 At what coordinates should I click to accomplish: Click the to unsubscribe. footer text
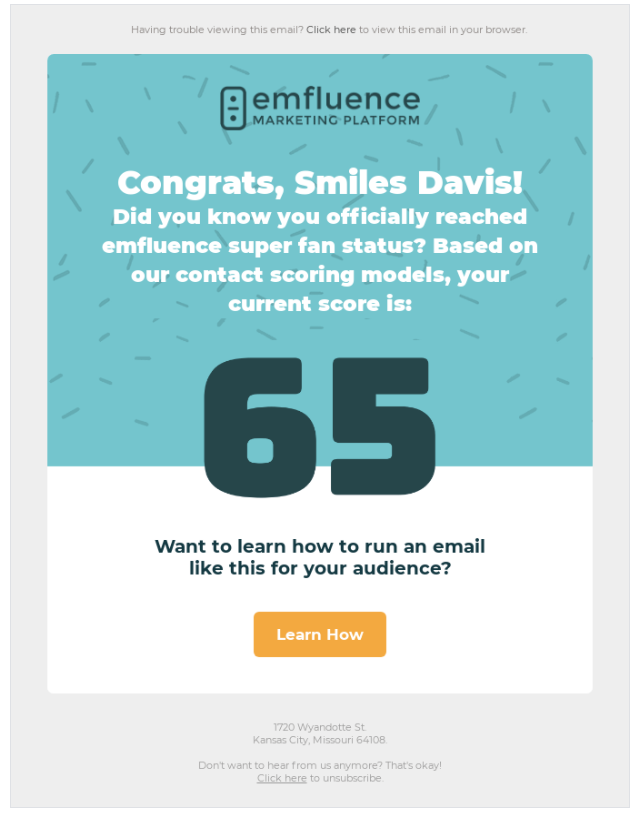(x=346, y=778)
